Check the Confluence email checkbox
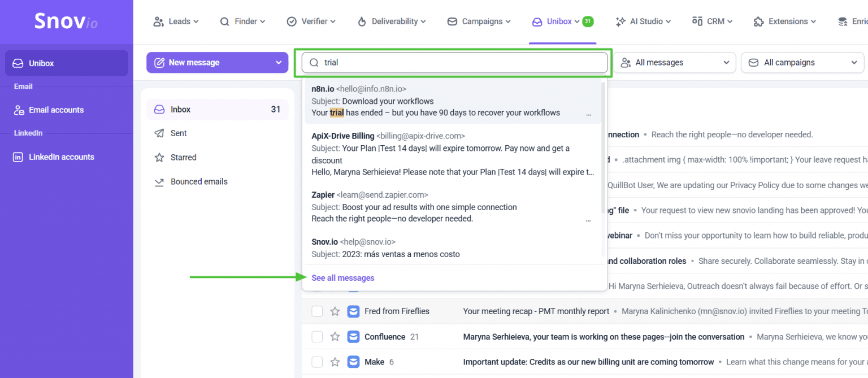The width and height of the screenshot is (868, 378). (317, 337)
